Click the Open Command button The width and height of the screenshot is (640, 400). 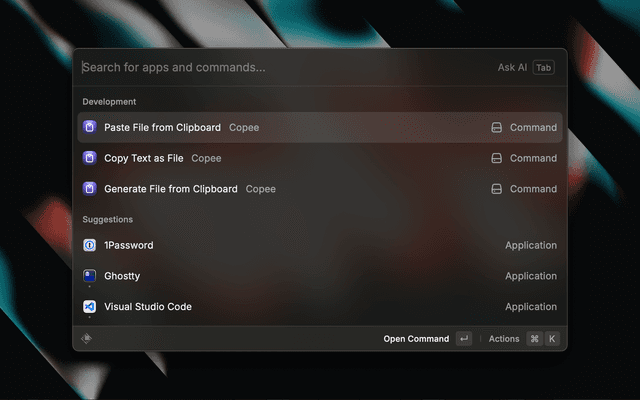click(416, 339)
